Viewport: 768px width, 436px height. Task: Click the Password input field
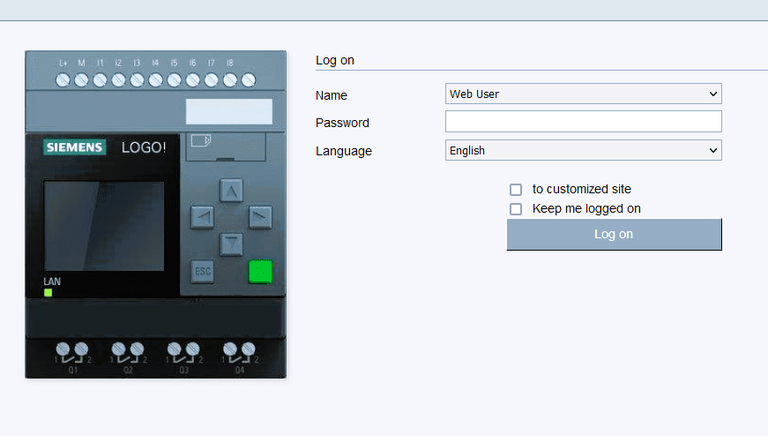coord(583,121)
